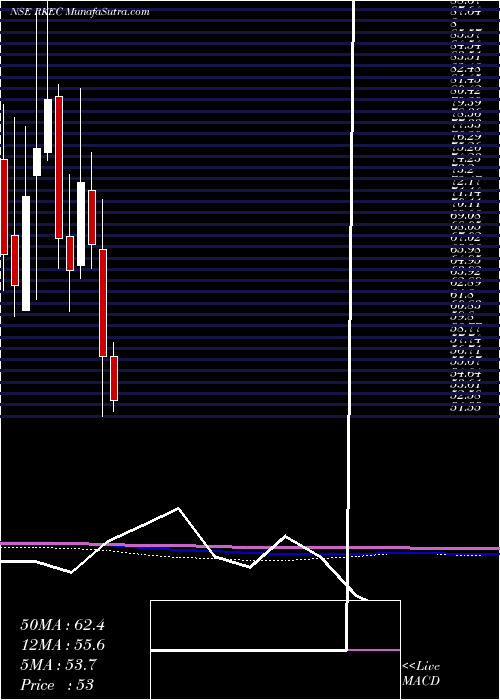Screen dimensions: 500x700
Task: Click the 'NSE RKEC MunafaSutra.com' chart title
Action: click(x=79, y=12)
